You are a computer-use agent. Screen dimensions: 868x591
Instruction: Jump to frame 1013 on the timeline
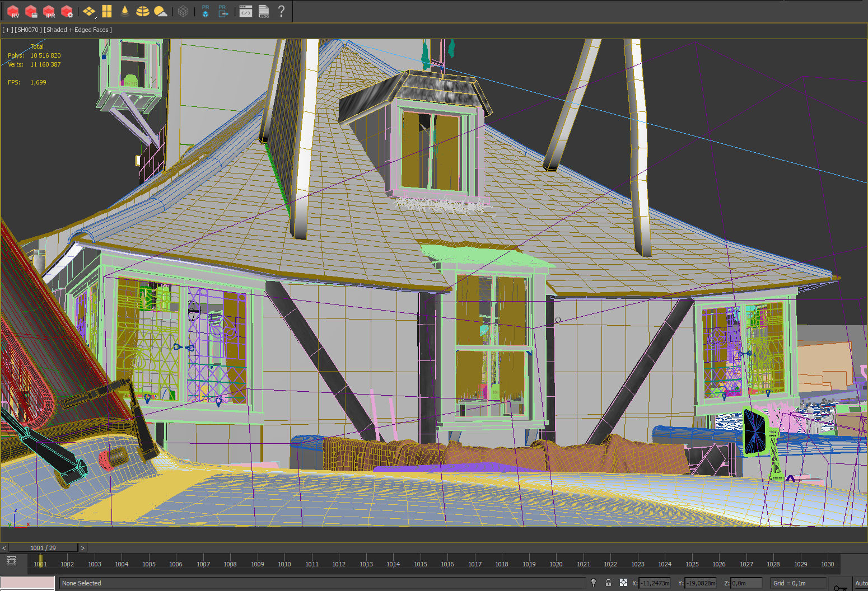pyautogui.click(x=366, y=564)
